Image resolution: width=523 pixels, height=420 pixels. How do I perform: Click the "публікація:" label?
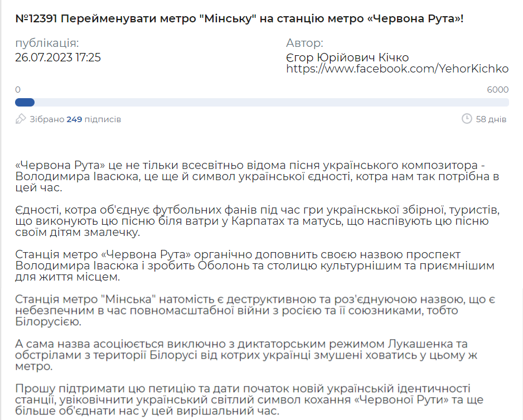47,44
